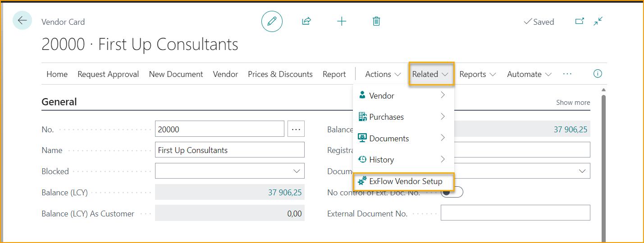Image resolution: width=644 pixels, height=243 pixels.
Task: Open the Blocked dropdown
Action: coord(230,171)
